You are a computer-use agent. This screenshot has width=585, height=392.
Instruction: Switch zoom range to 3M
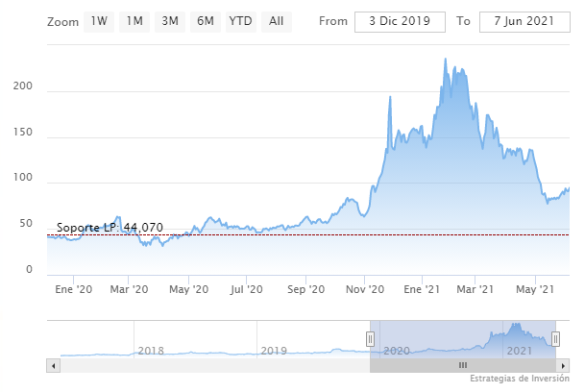[170, 21]
